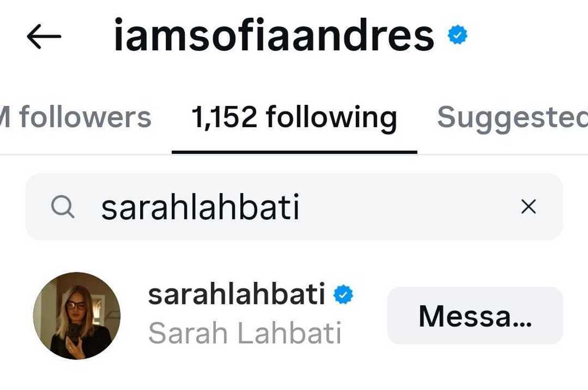Go back using the left arrow
The height and width of the screenshot is (390, 588).
tap(44, 36)
